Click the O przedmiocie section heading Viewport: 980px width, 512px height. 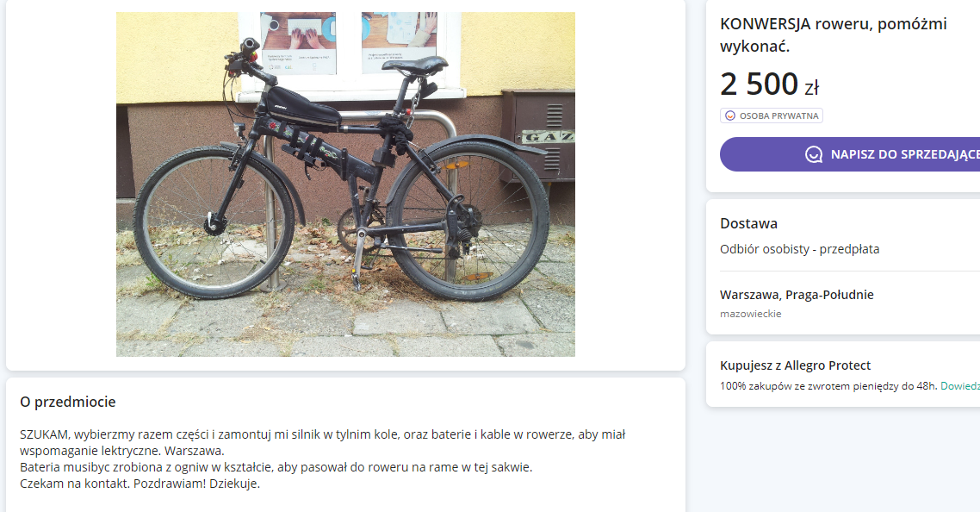(68, 402)
